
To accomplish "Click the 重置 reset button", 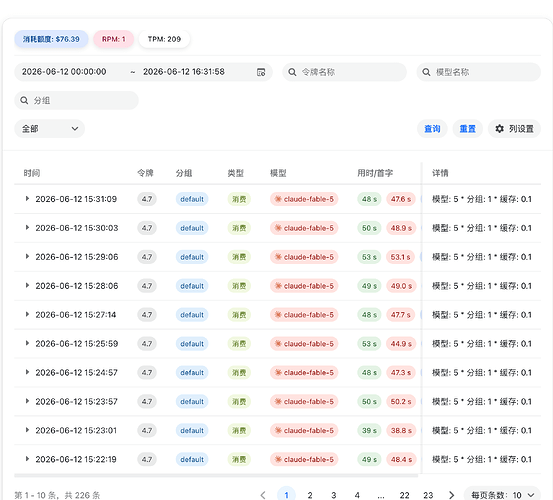I will 467,129.
